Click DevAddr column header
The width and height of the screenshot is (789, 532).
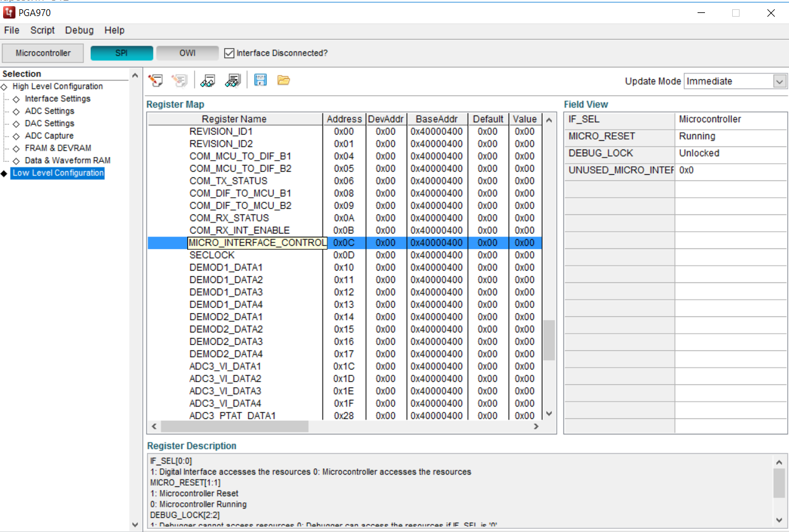coord(386,119)
